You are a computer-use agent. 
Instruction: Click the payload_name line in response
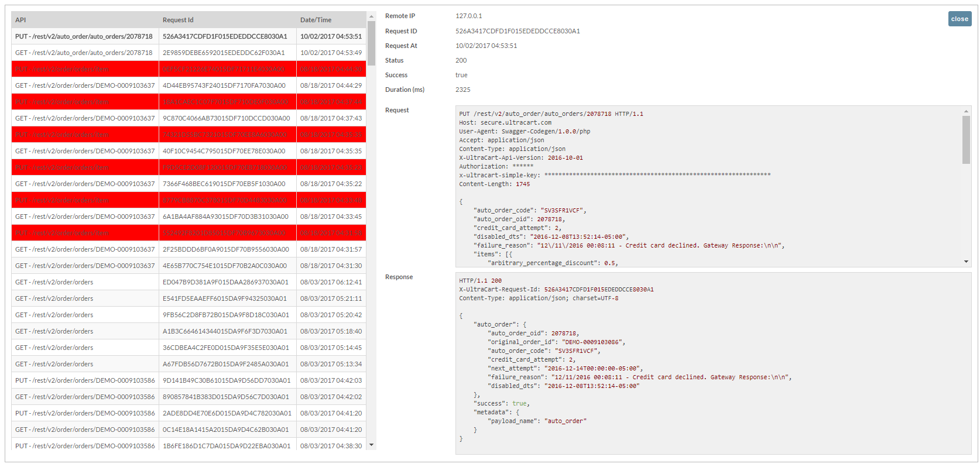coord(537,421)
